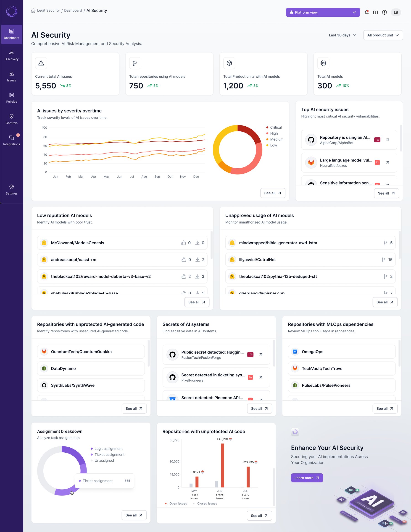411x532 pixels.
Task: Go to Dashboard via breadcrumb link
Action: point(73,10)
